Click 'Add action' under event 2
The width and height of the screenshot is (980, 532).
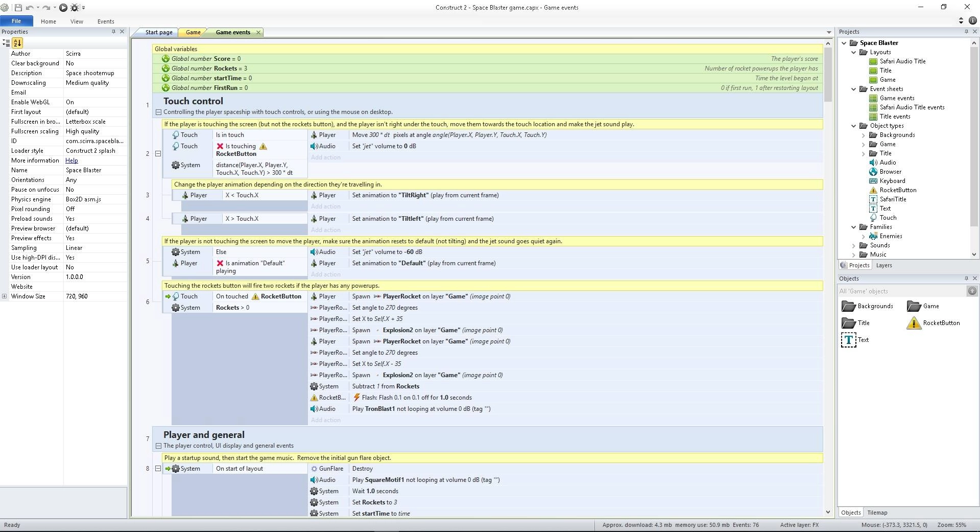tap(326, 157)
